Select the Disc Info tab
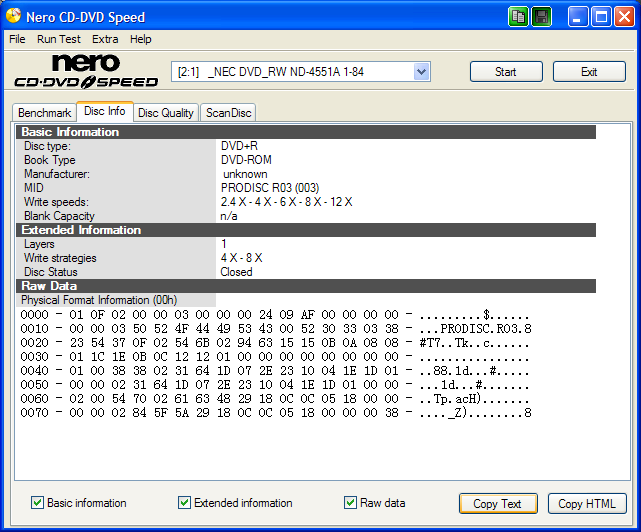 click(105, 111)
